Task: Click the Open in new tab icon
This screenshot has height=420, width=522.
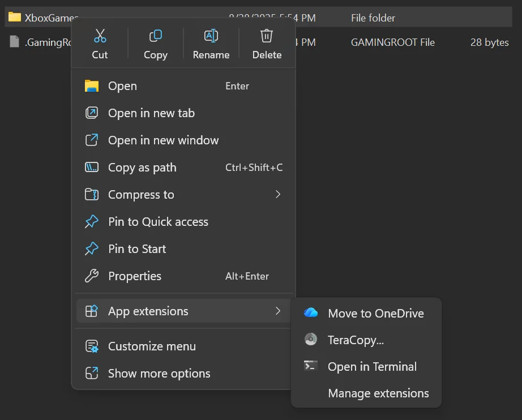Action: pyautogui.click(x=92, y=113)
